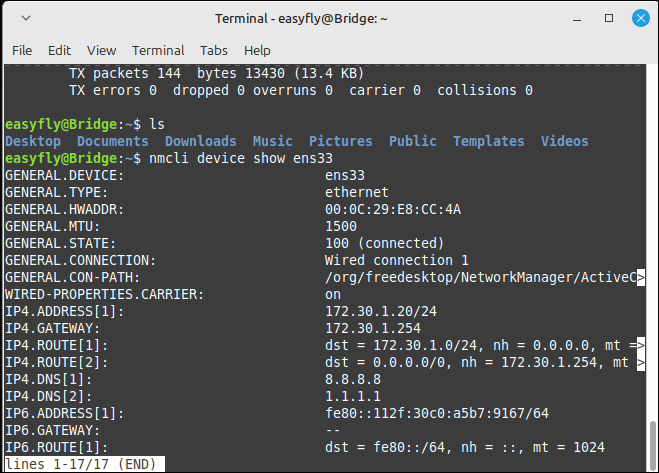
Task: Open the Tabs menu
Action: [214, 50]
